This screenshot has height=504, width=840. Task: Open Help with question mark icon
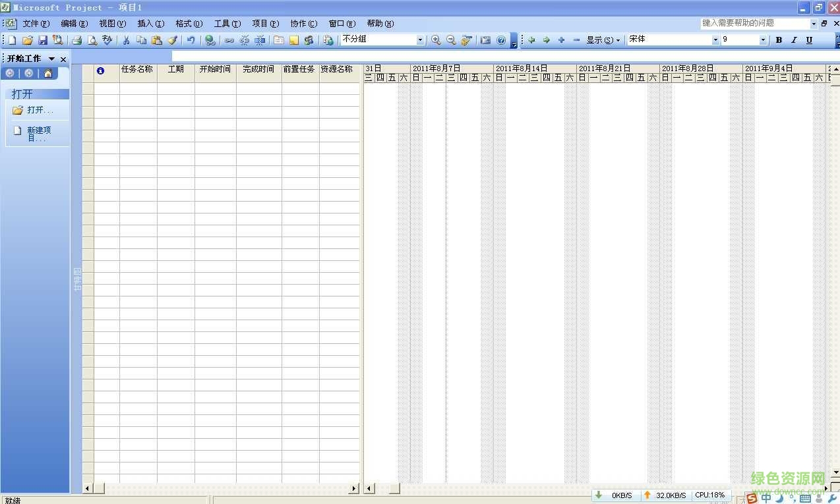pos(501,40)
